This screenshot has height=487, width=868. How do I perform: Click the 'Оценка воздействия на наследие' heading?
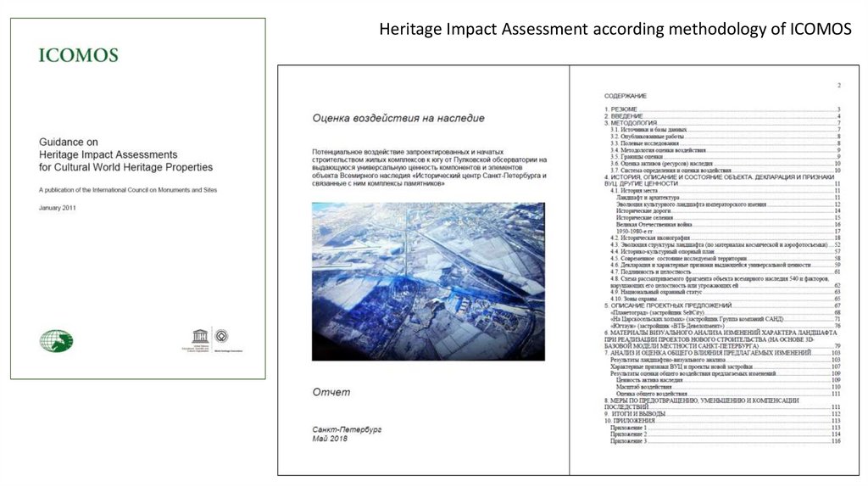[x=398, y=118]
